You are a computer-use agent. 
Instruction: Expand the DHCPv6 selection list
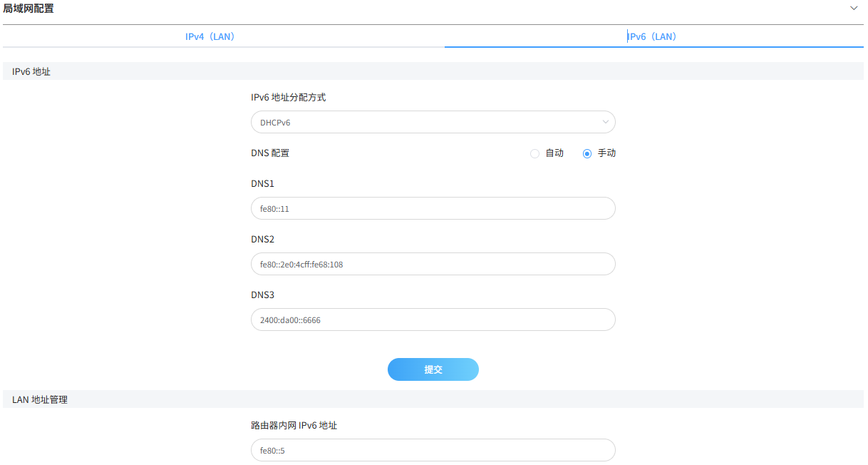click(433, 122)
